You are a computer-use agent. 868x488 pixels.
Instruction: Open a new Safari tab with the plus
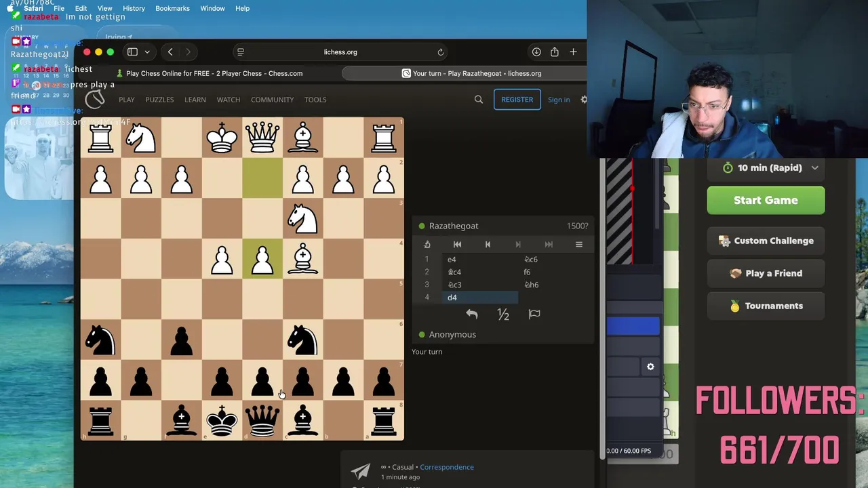pyautogui.click(x=573, y=52)
